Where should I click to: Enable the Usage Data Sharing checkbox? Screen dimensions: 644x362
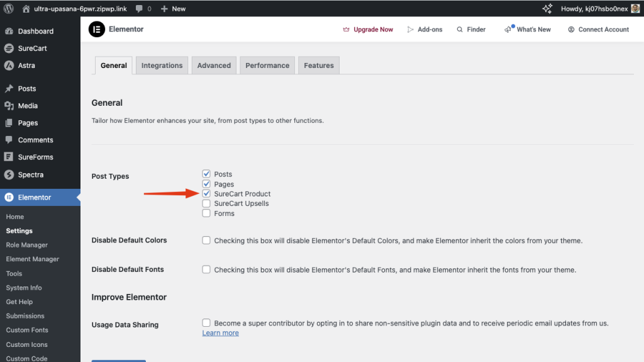pos(206,323)
